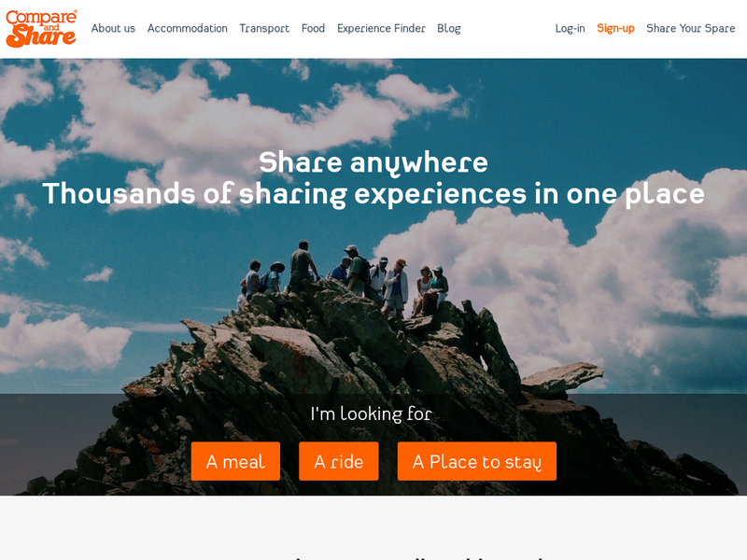This screenshot has width=747, height=560.
Task: Open Share Your Spare link
Action: pos(690,29)
